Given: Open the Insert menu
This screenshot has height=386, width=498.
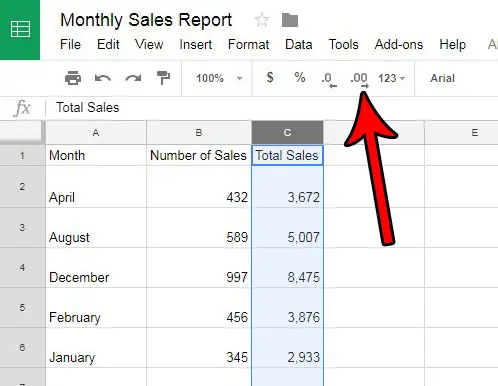Looking at the screenshot, I should click(x=196, y=44).
